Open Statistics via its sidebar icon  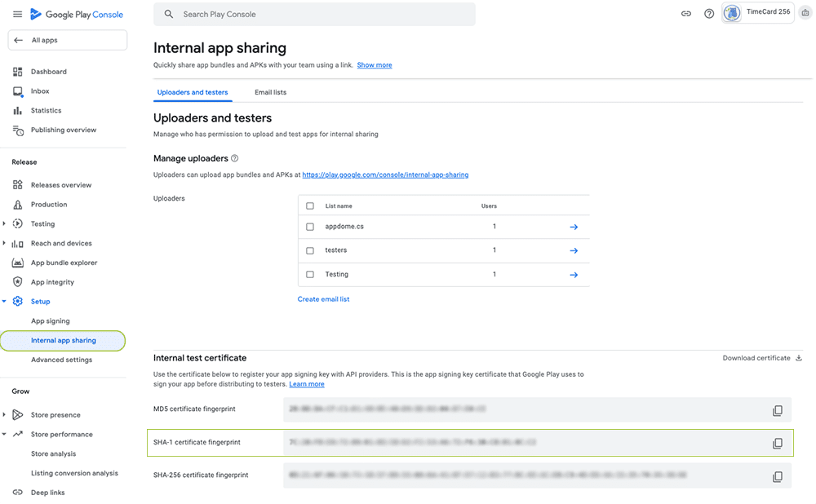point(18,110)
